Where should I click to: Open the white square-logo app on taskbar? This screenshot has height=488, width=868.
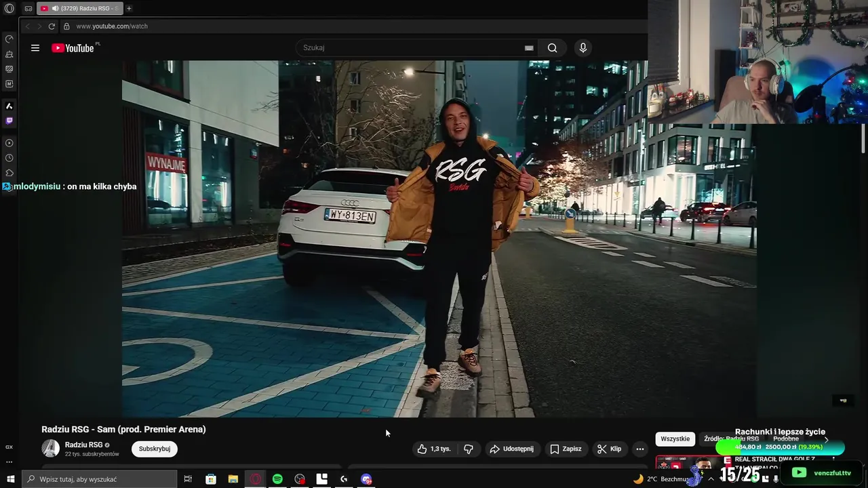pos(322,479)
